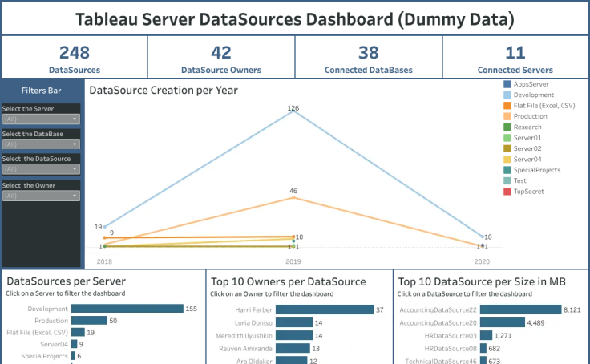Click the Filters Bar heading
The height and width of the screenshot is (364, 590).
coord(41,91)
